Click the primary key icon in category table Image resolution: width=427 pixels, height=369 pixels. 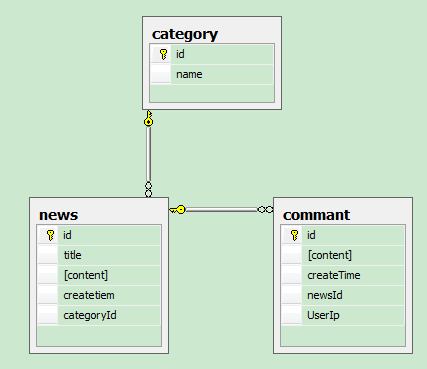coord(163,54)
